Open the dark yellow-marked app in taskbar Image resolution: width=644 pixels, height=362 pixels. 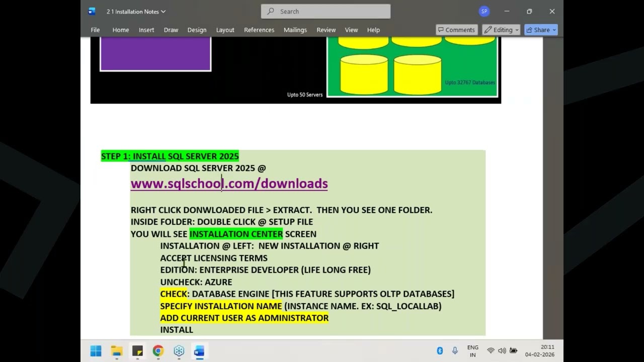point(137,351)
